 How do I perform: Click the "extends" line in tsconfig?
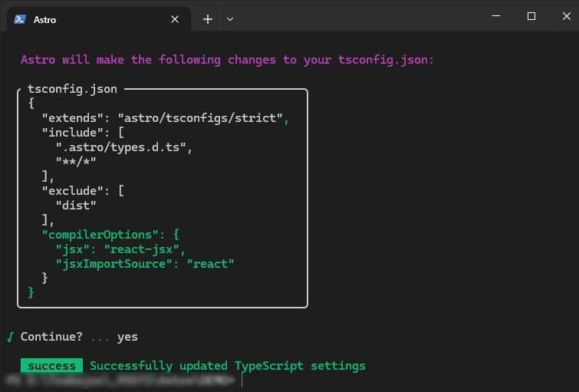(x=165, y=118)
